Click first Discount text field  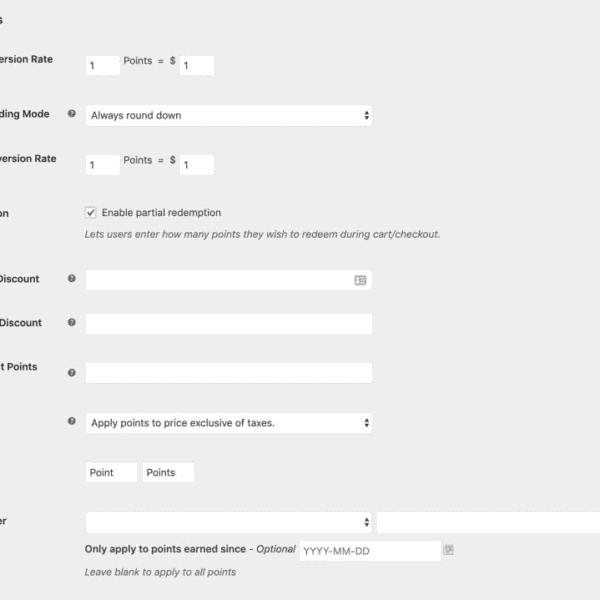pyautogui.click(x=228, y=280)
